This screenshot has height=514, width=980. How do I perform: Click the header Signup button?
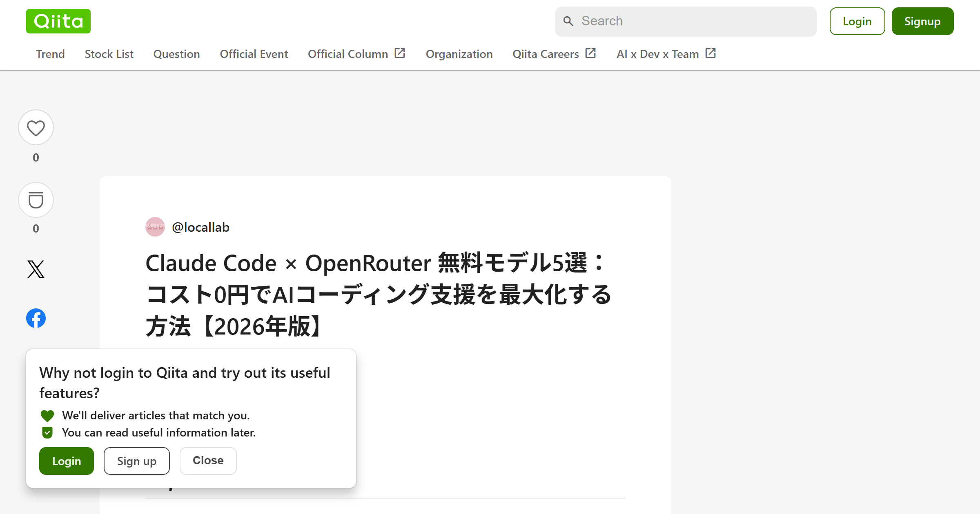922,21
